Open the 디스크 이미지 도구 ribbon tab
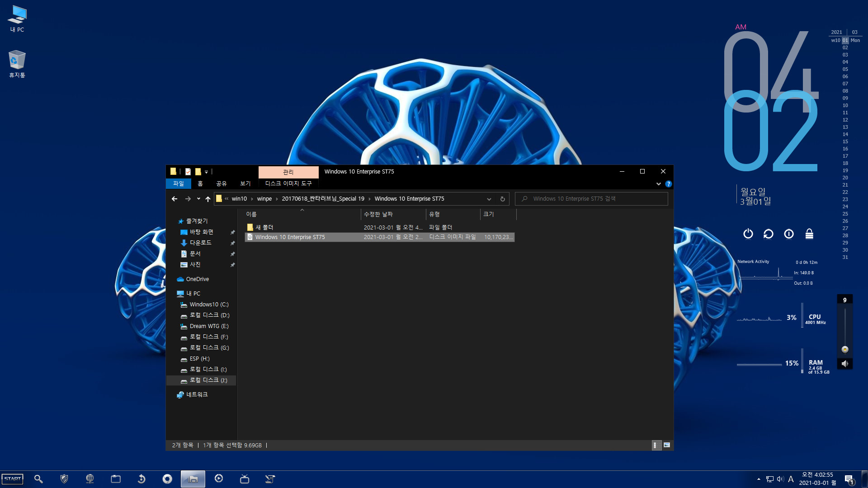Viewport: 868px width, 488px height. tap(288, 183)
